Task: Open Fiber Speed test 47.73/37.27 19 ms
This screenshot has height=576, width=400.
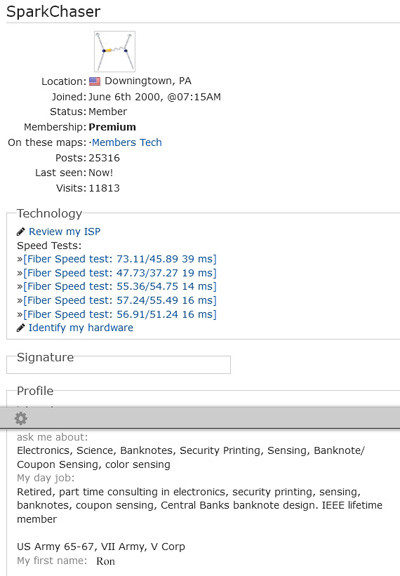Action: (x=120, y=273)
